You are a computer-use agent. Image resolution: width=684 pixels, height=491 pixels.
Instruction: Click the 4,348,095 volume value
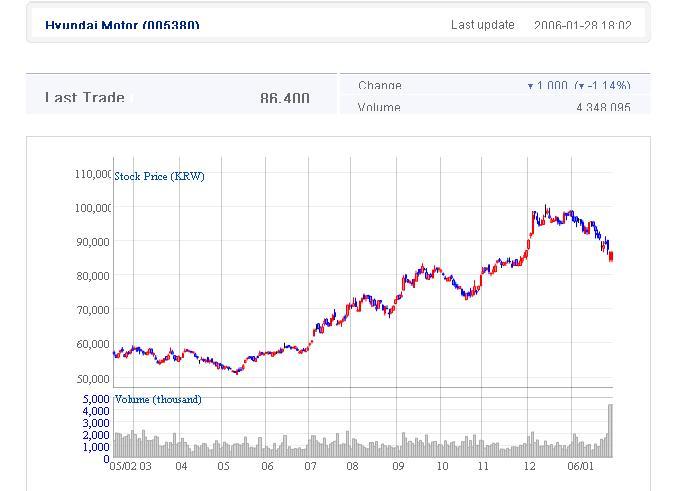click(x=601, y=108)
